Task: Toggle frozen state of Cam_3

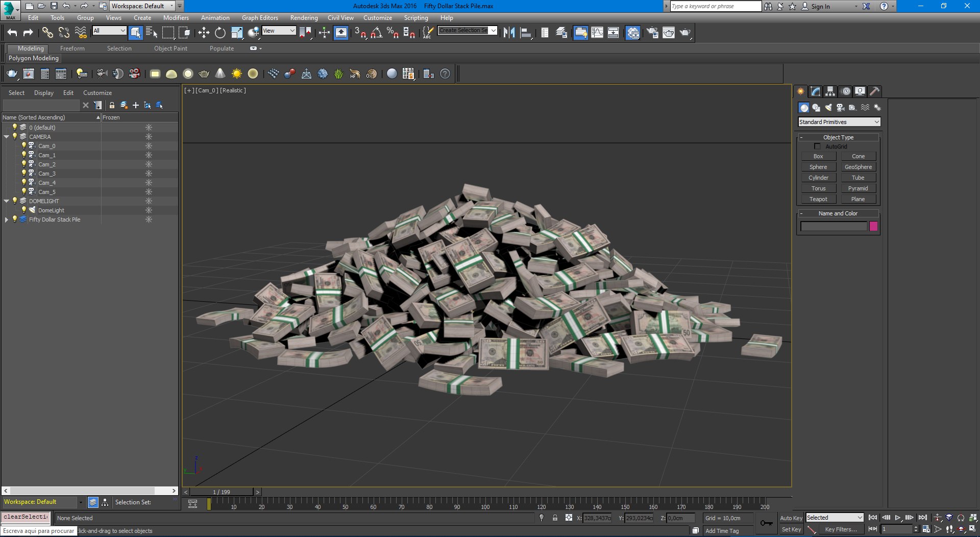Action: coord(149,174)
